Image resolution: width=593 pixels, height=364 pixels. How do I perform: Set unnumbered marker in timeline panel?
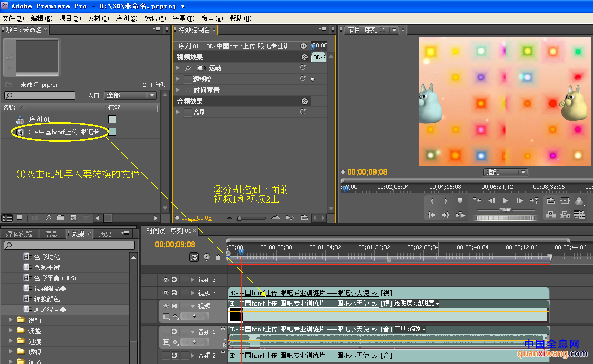pos(218,257)
